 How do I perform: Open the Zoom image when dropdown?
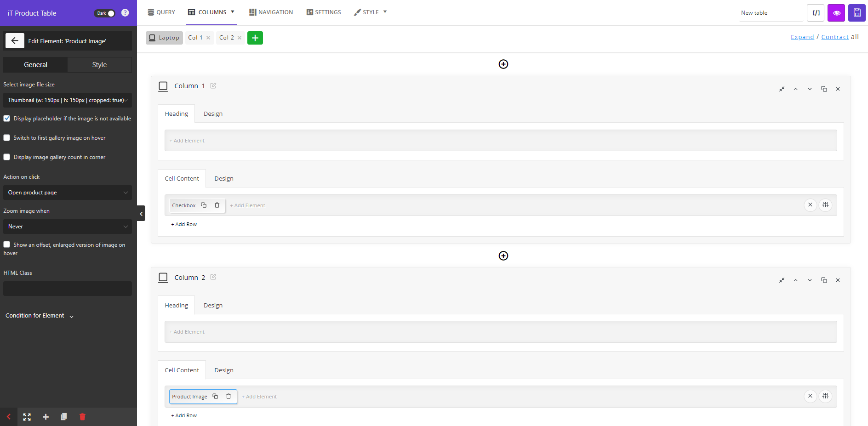click(x=68, y=227)
